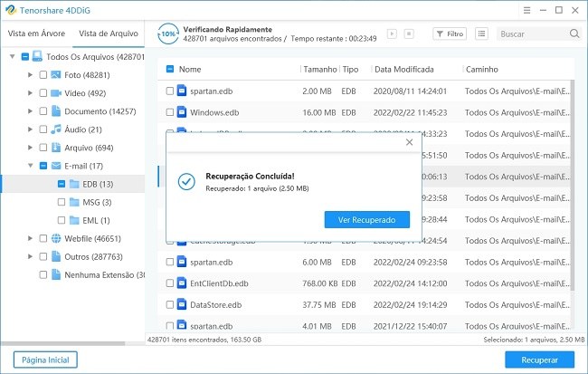Check the Windows.edb row checkbox
The width and height of the screenshot is (588, 374).
click(x=170, y=112)
